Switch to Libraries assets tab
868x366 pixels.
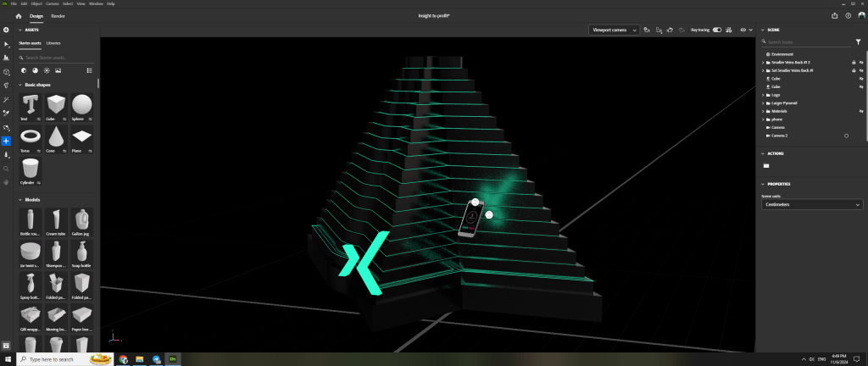[x=53, y=42]
